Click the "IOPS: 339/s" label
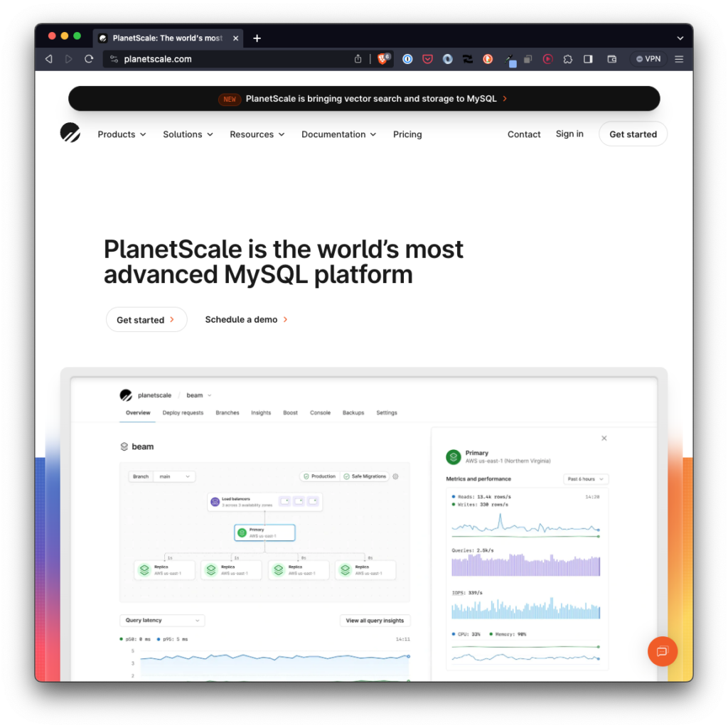Viewport: 728px width, 728px height. point(467,592)
